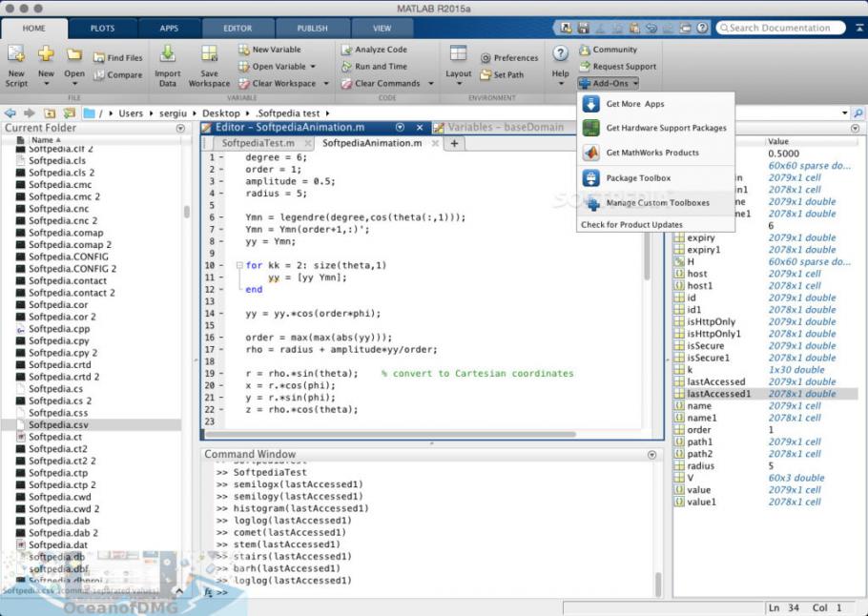Open MATLAB Help with the question mark icon

pos(559,52)
